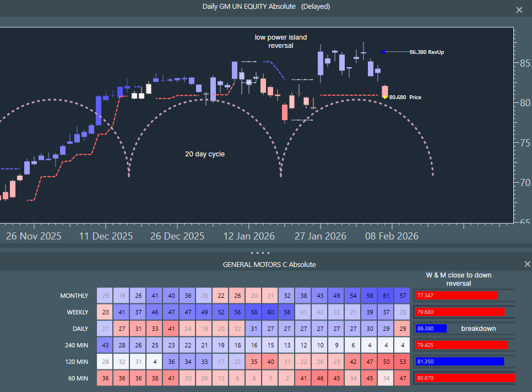Click the Weekly cell showing 60
Viewport: 532px width, 392px height.
270,312
